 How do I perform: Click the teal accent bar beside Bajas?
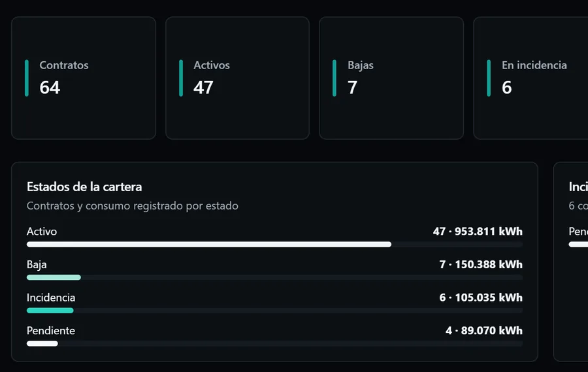[x=334, y=78]
